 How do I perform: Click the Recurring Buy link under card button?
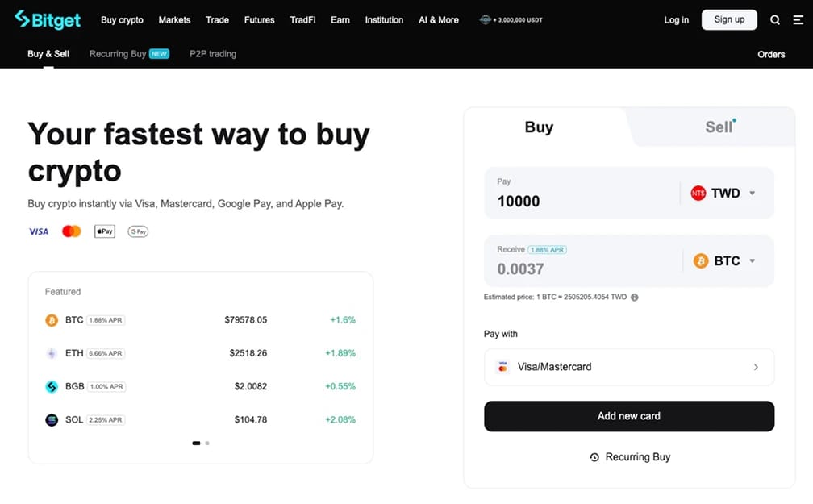(630, 457)
